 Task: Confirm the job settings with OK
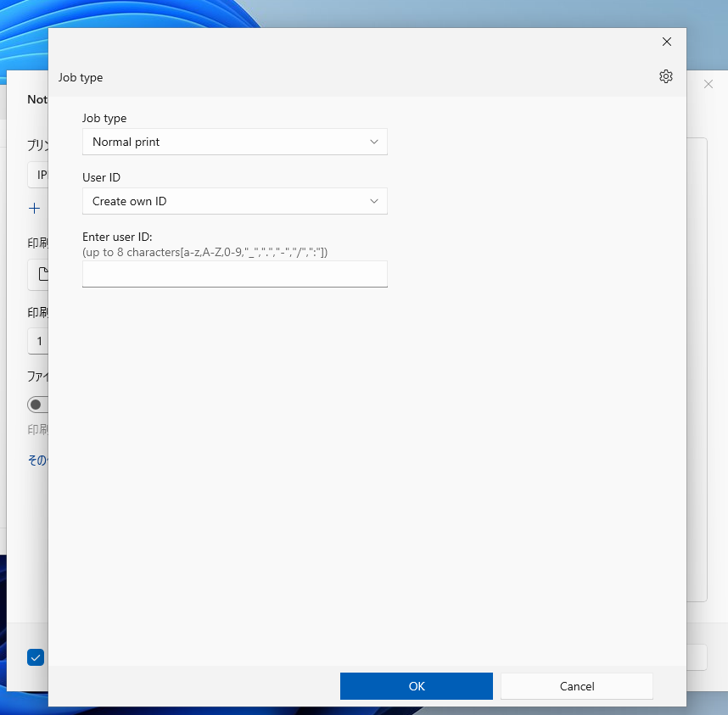pyautogui.click(x=416, y=686)
